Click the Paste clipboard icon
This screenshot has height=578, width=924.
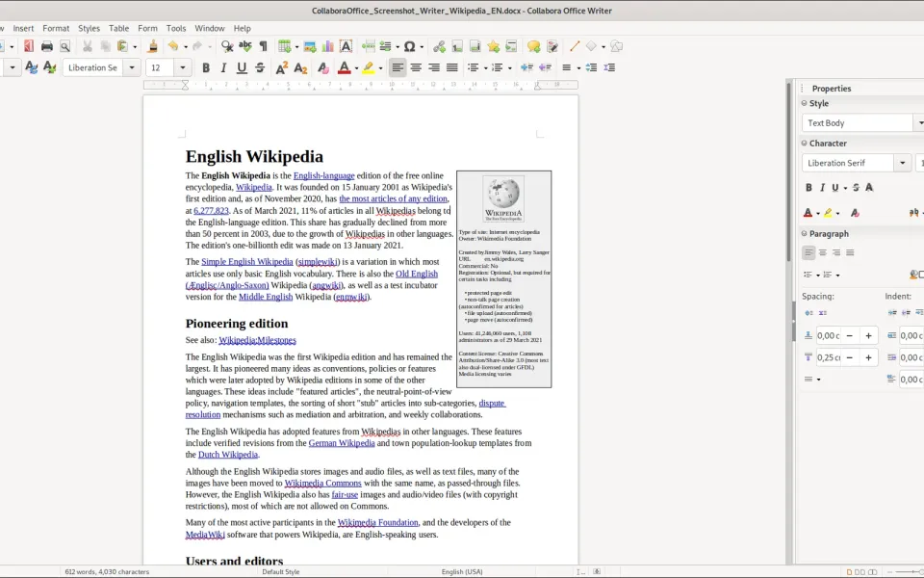pos(122,46)
